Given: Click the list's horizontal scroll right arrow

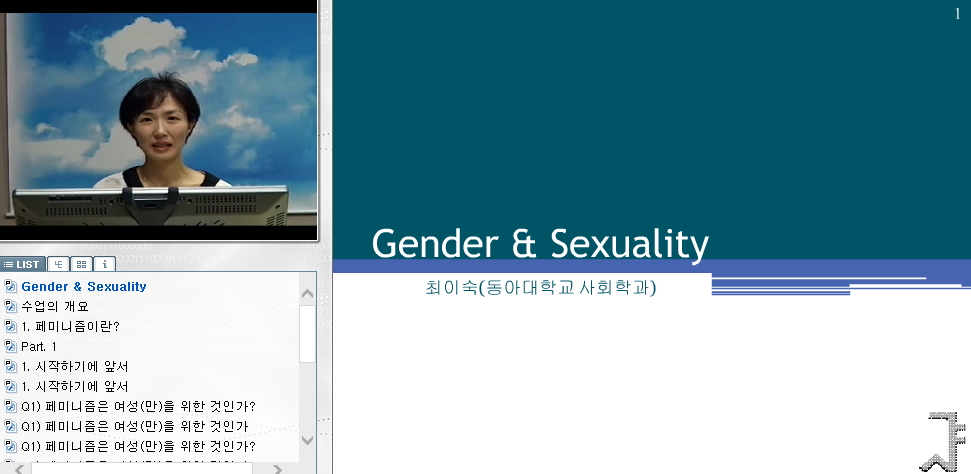Looking at the screenshot, I should coord(277,469).
